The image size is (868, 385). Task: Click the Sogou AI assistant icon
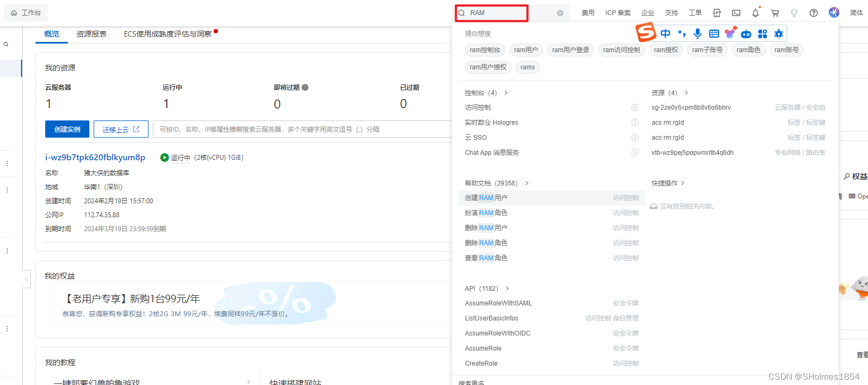pyautogui.click(x=779, y=34)
